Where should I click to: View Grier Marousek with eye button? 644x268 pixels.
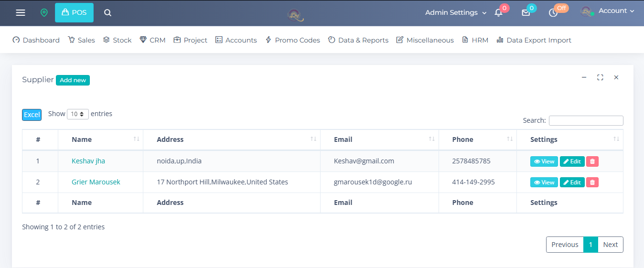[x=544, y=182]
